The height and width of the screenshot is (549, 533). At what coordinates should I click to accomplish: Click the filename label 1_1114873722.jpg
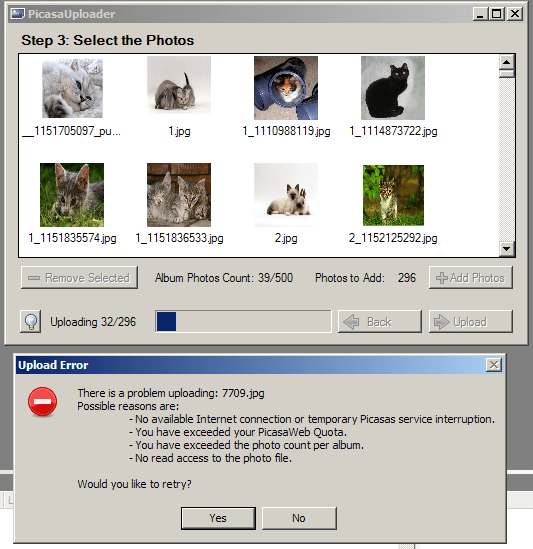[x=393, y=131]
